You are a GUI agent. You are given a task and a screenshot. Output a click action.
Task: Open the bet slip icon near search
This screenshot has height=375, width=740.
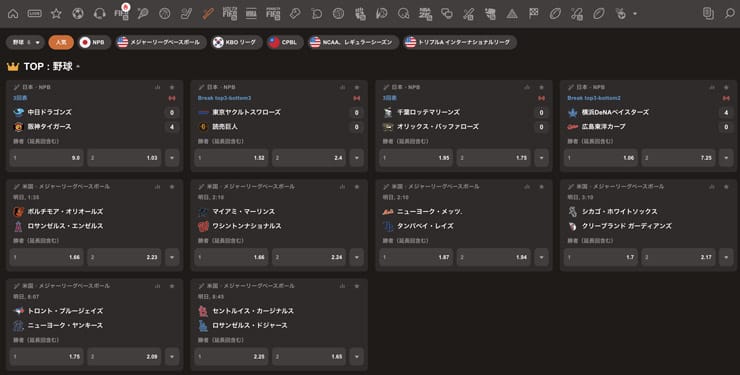[708, 14]
